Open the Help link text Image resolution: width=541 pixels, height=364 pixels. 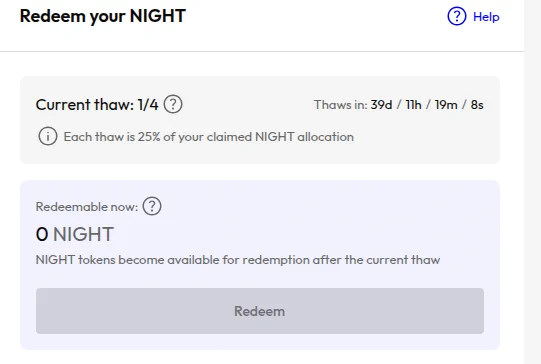486,17
